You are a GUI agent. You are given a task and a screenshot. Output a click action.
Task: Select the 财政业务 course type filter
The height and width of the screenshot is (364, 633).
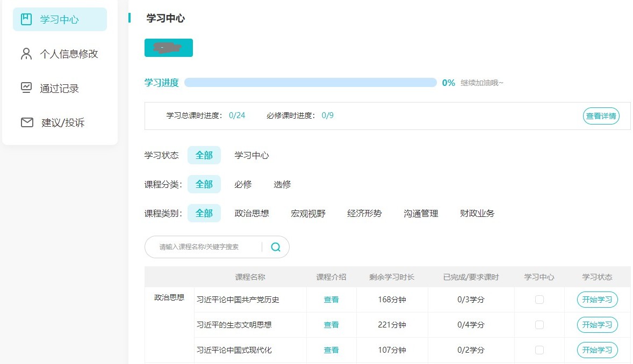477,213
